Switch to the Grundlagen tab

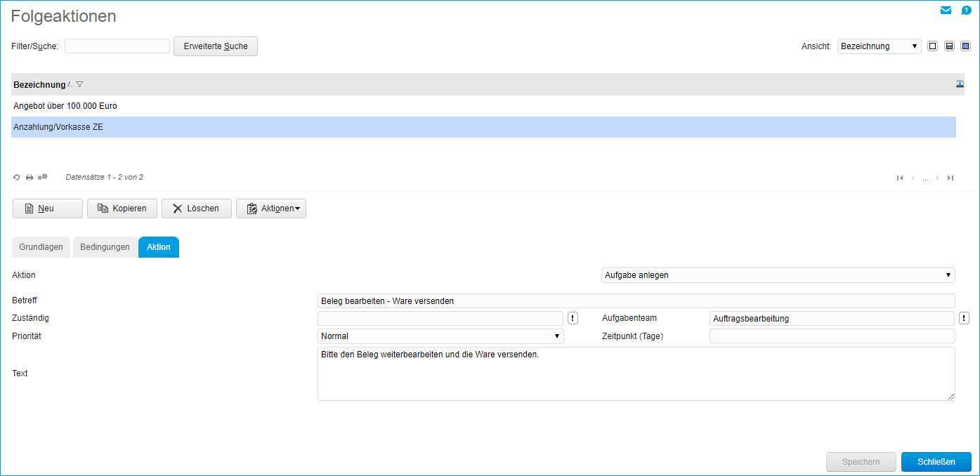click(41, 247)
